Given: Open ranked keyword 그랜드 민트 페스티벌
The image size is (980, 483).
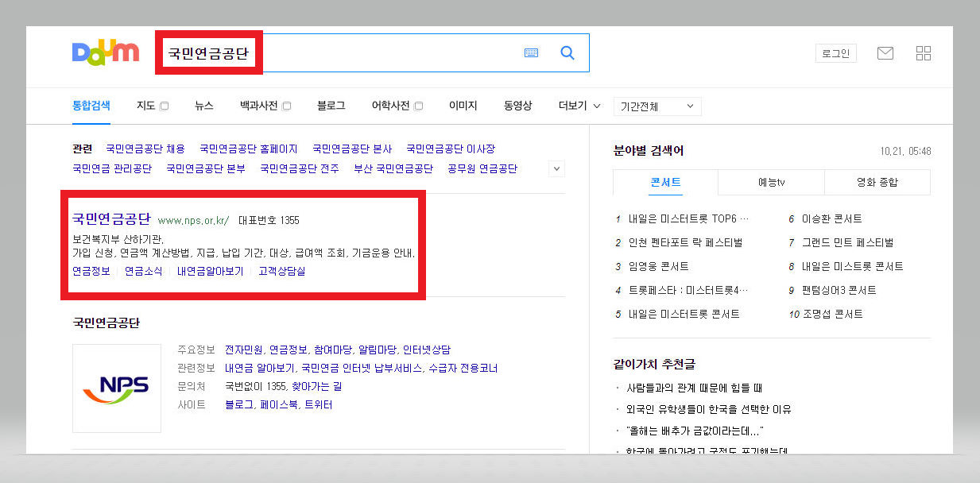Looking at the screenshot, I should click(x=847, y=242).
